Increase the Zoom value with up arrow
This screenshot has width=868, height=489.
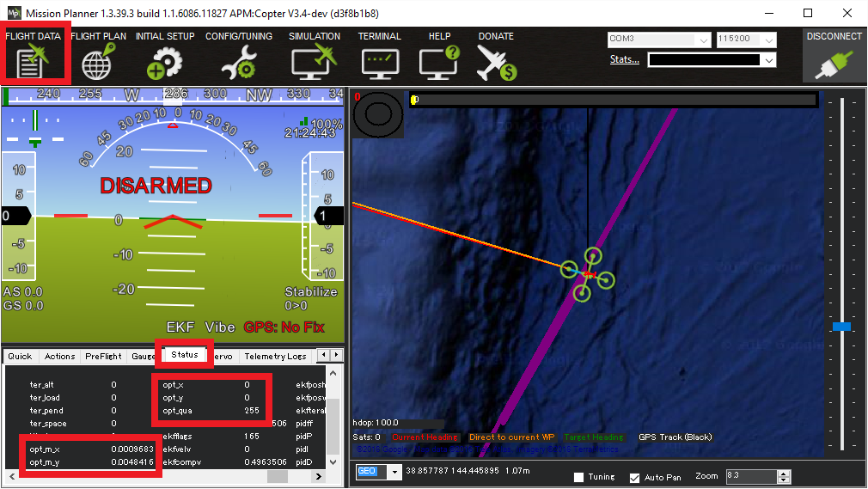tap(784, 472)
